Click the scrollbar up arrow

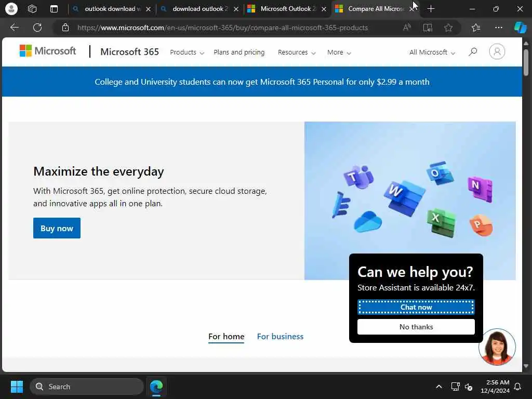(526, 44)
